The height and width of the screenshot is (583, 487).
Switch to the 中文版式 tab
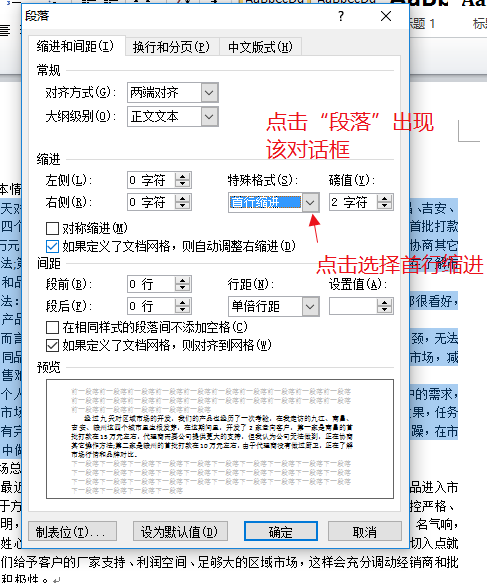(260, 47)
